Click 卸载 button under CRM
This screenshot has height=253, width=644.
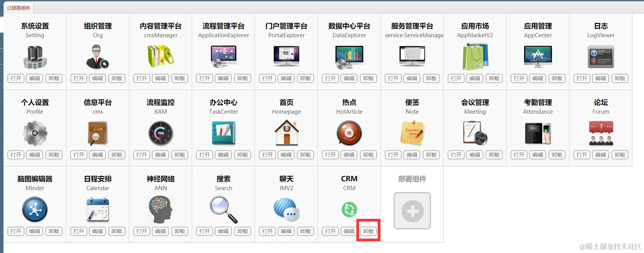[368, 231]
